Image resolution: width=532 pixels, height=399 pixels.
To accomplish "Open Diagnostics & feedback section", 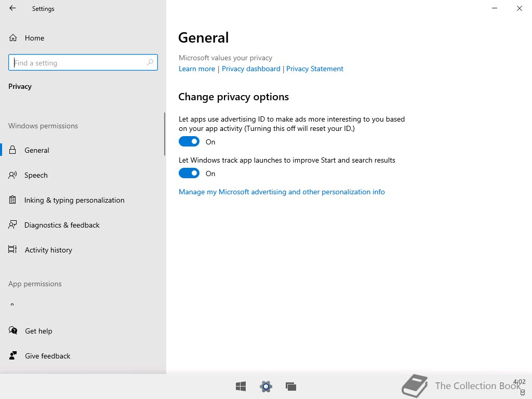I will pos(83,224).
